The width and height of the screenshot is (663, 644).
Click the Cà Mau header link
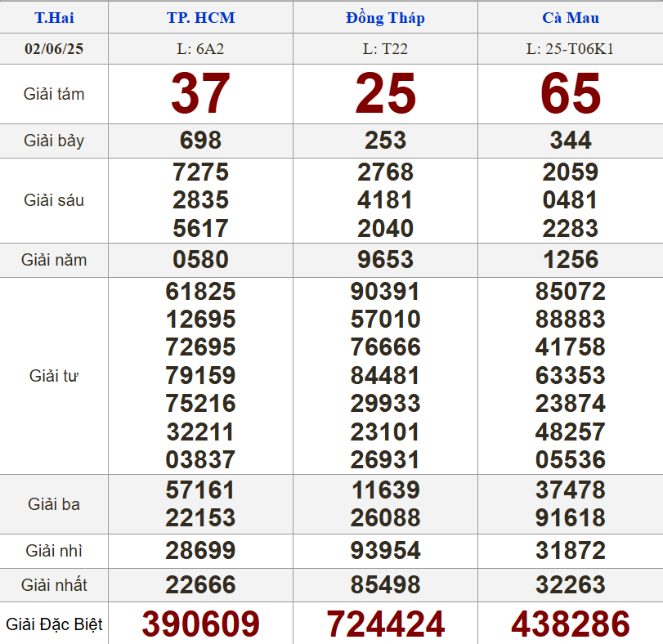(570, 18)
